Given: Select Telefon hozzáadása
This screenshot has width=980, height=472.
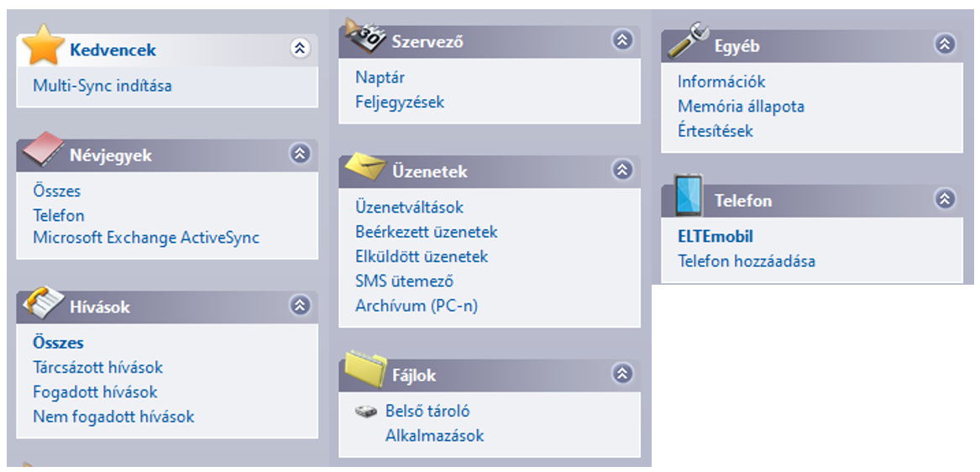Looking at the screenshot, I should (747, 260).
